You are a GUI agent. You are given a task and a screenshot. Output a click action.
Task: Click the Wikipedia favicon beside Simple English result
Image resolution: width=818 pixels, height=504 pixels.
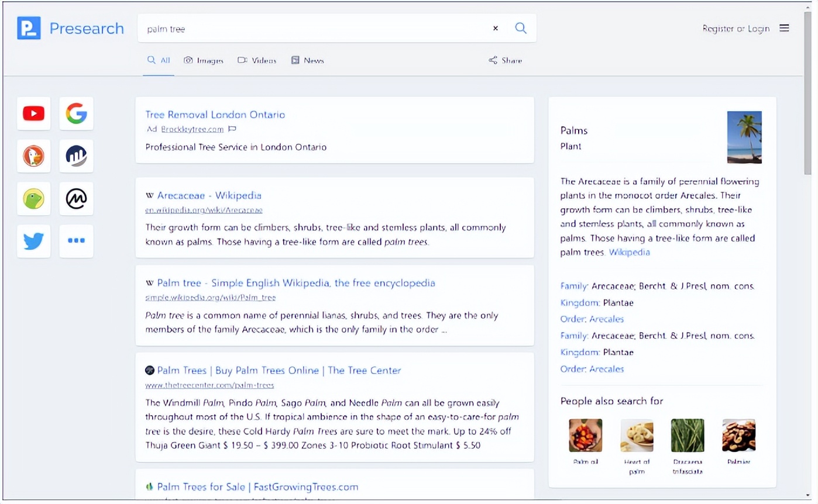click(150, 283)
